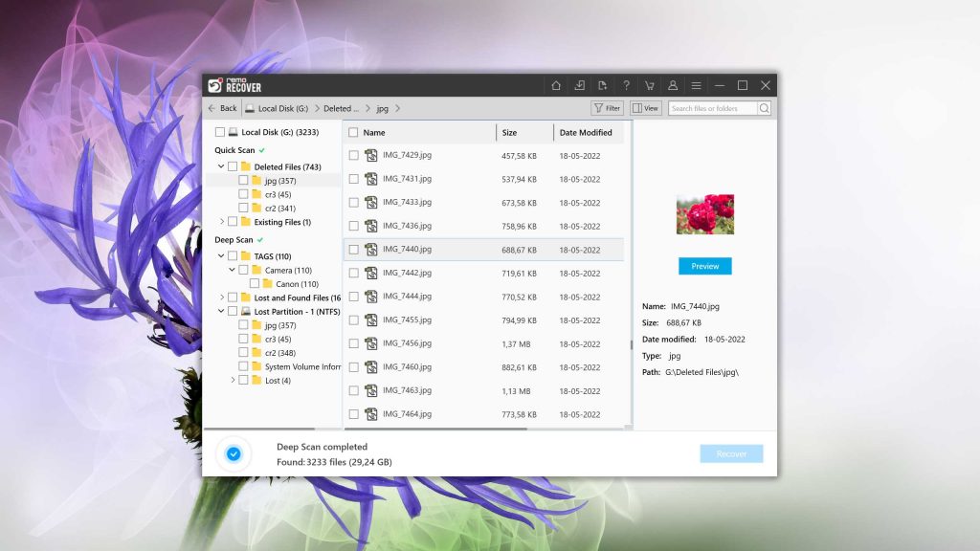Viewport: 980px width, 551px height.
Task: Open the Filter option
Action: [x=607, y=108]
